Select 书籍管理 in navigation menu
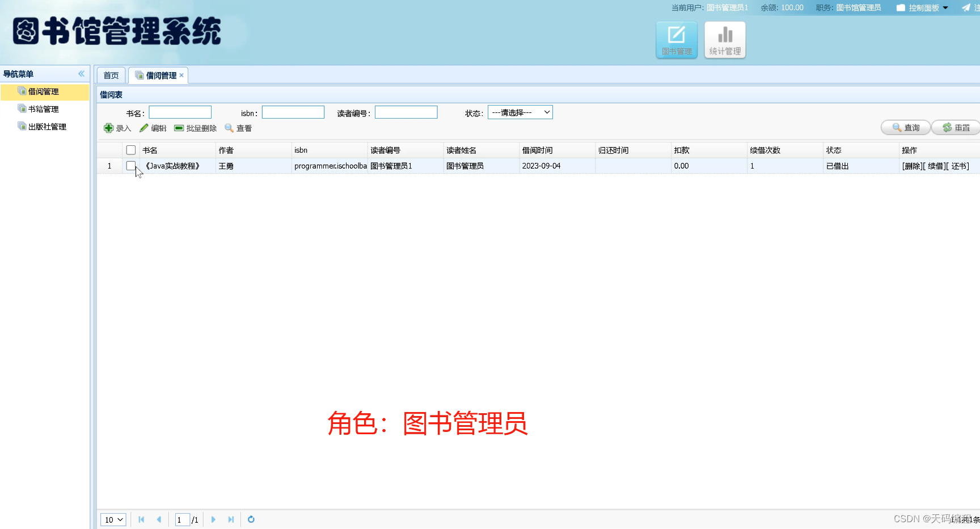The height and width of the screenshot is (529, 980). click(44, 109)
